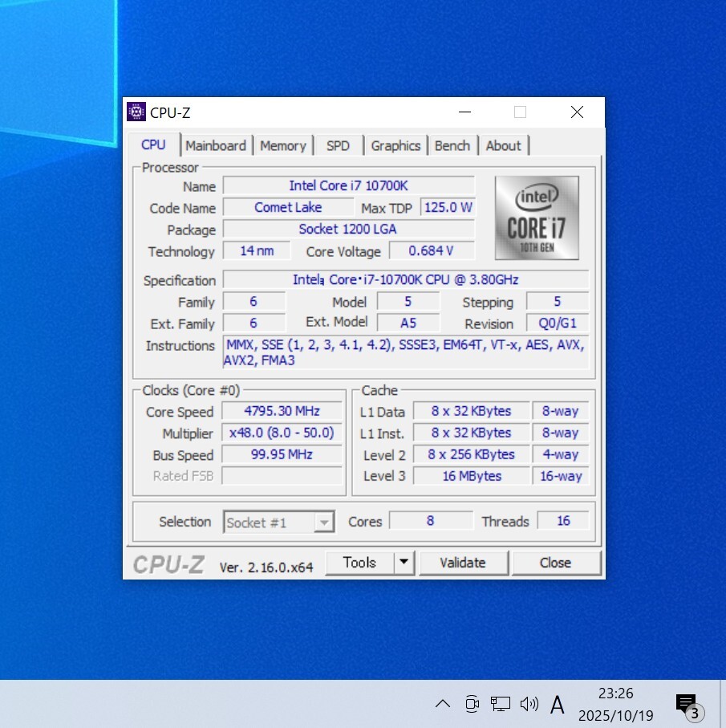Open the About tab
This screenshot has height=728, width=726.
click(503, 146)
